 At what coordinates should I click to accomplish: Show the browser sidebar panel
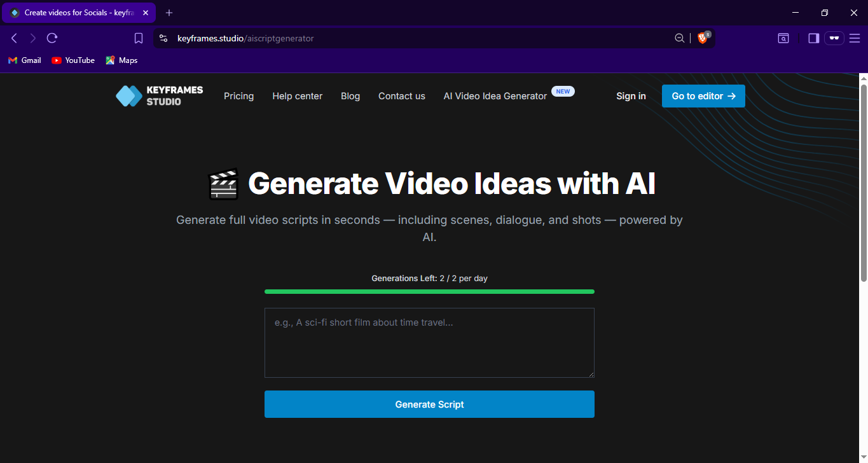(x=813, y=38)
